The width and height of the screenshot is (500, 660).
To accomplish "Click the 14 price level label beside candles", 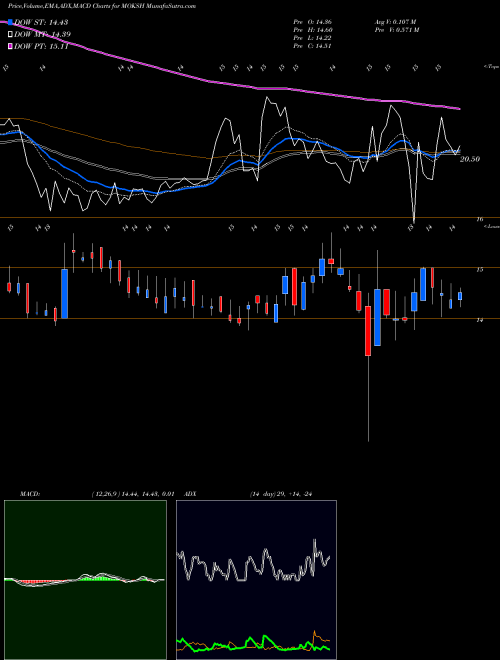I will click(x=480, y=320).
